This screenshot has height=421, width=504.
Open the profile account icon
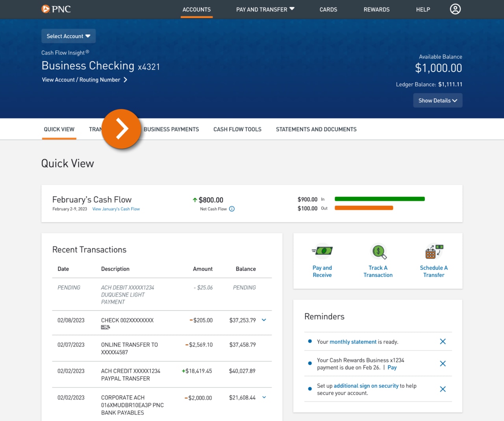pyautogui.click(x=455, y=9)
